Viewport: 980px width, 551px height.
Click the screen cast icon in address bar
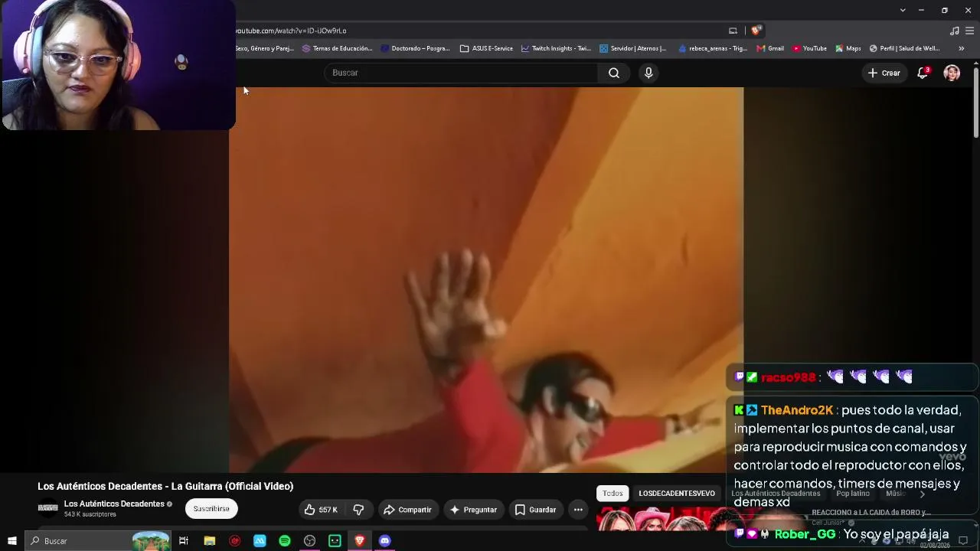733,31
